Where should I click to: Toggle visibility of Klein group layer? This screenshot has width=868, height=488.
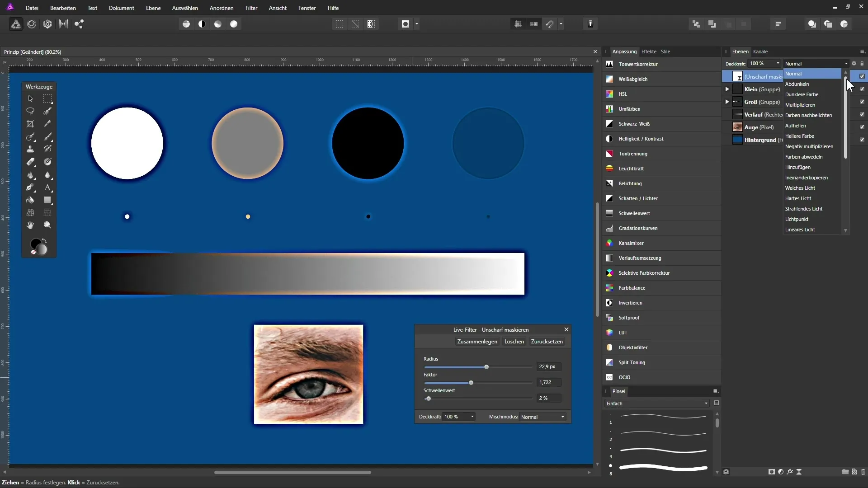click(862, 89)
